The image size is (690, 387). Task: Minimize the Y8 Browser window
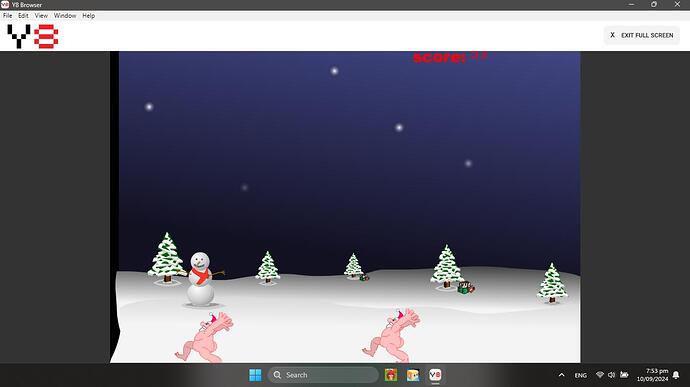[x=631, y=4]
